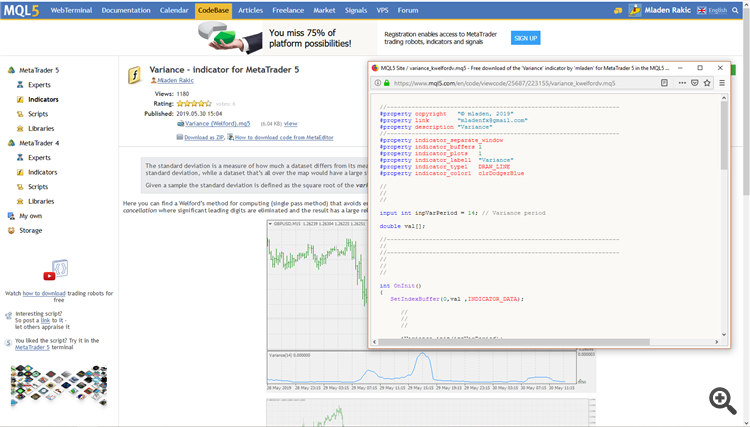Open How to download code from MetaEditor link
This screenshot has height=427, width=750.
(284, 137)
